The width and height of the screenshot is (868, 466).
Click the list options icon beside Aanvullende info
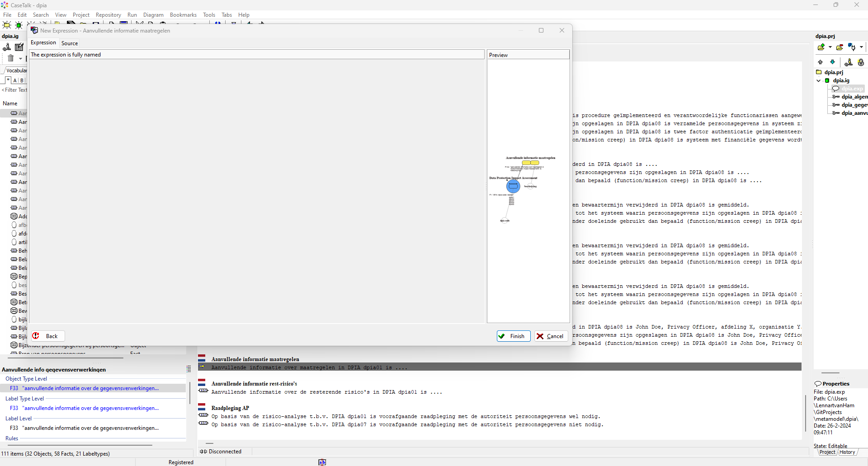189,369
